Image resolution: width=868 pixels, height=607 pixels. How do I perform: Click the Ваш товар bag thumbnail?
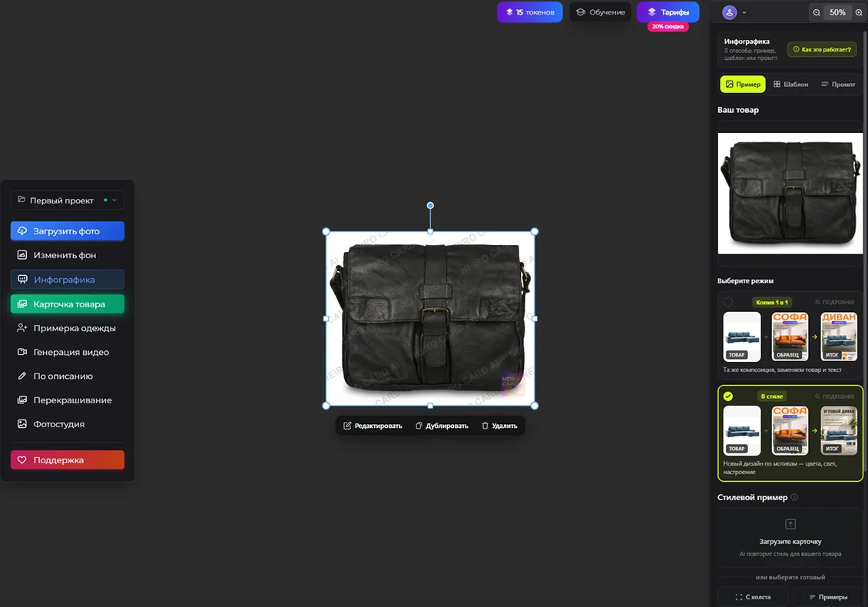[790, 194]
